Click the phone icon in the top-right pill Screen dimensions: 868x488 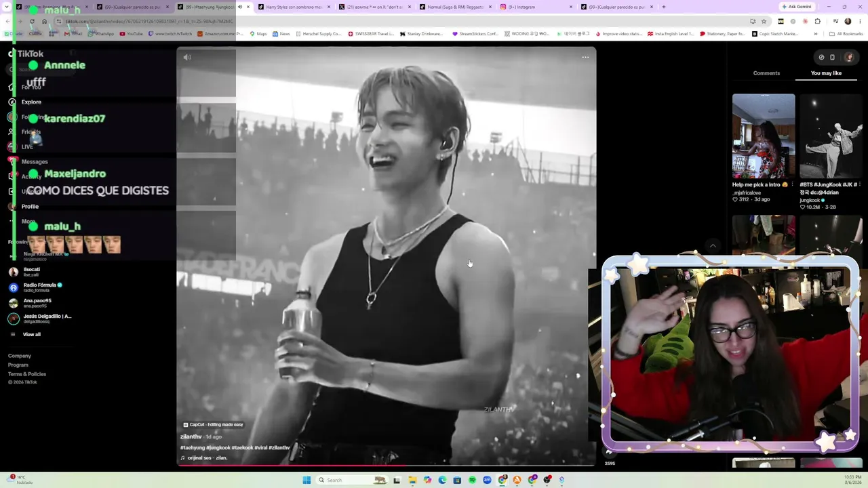coord(833,58)
